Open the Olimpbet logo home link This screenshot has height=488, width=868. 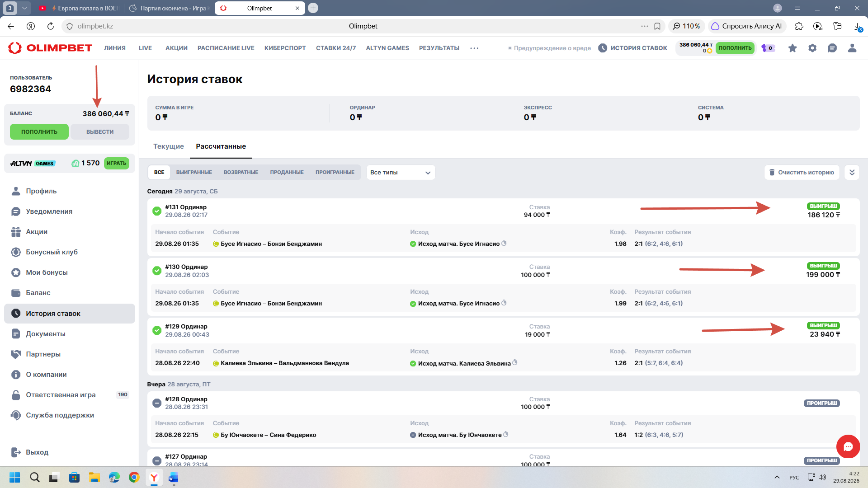(x=50, y=48)
